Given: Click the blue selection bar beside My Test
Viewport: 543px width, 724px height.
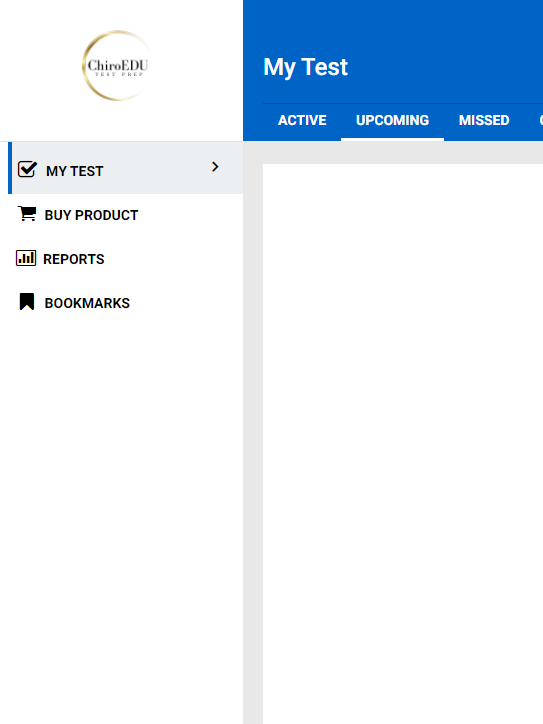Looking at the screenshot, I should pyautogui.click(x=10, y=168).
